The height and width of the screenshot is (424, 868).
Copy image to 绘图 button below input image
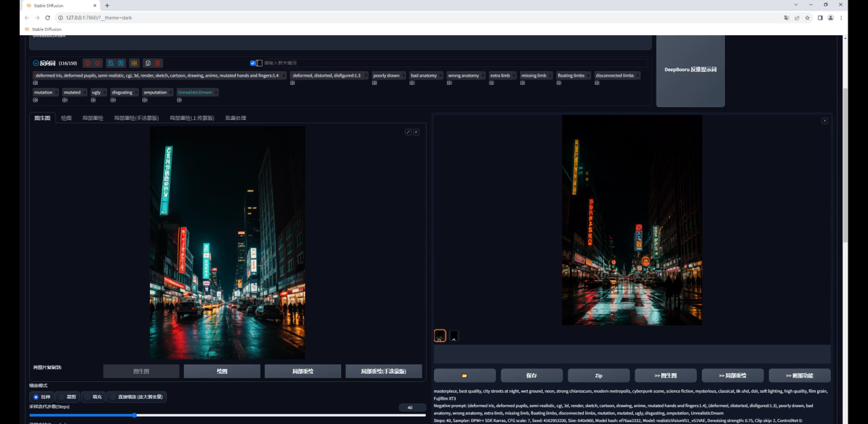(x=222, y=371)
